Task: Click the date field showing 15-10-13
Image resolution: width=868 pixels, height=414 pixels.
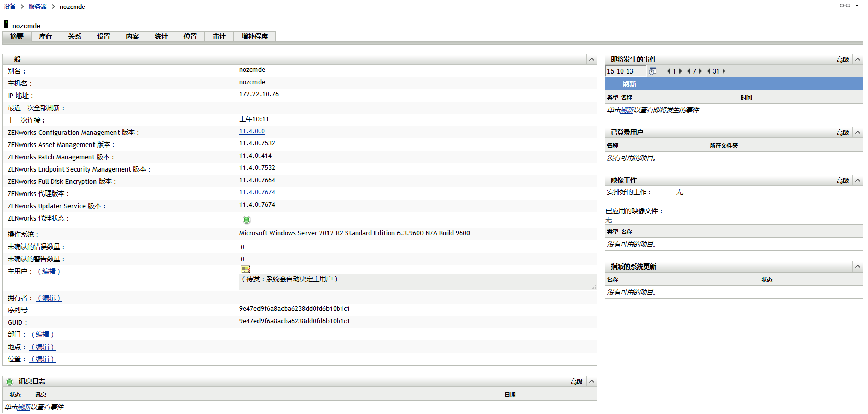Action: 626,71
